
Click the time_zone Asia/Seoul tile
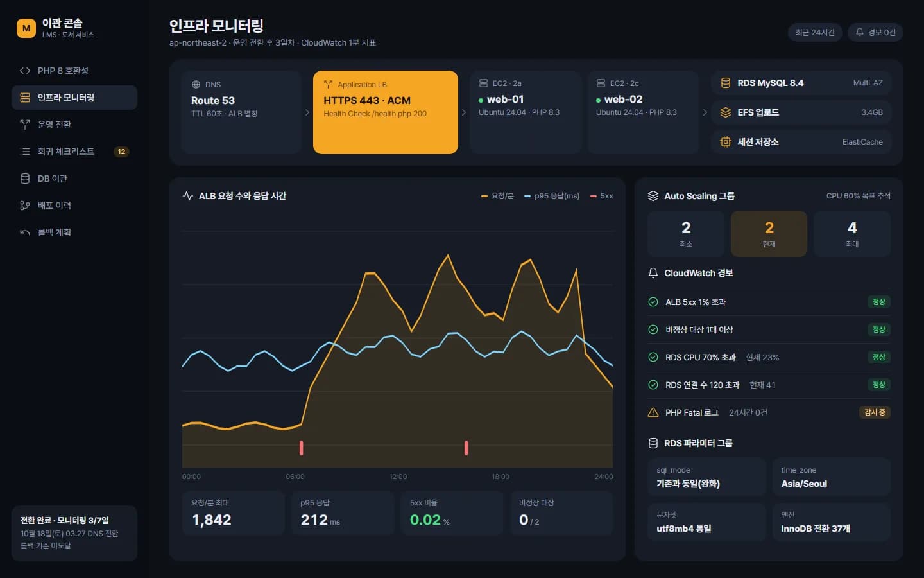832,477
